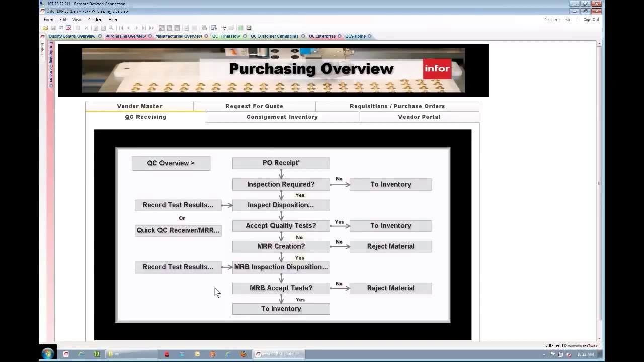Image resolution: width=644 pixels, height=362 pixels.
Task: Select the Request For Quote tab
Action: pos(254,106)
